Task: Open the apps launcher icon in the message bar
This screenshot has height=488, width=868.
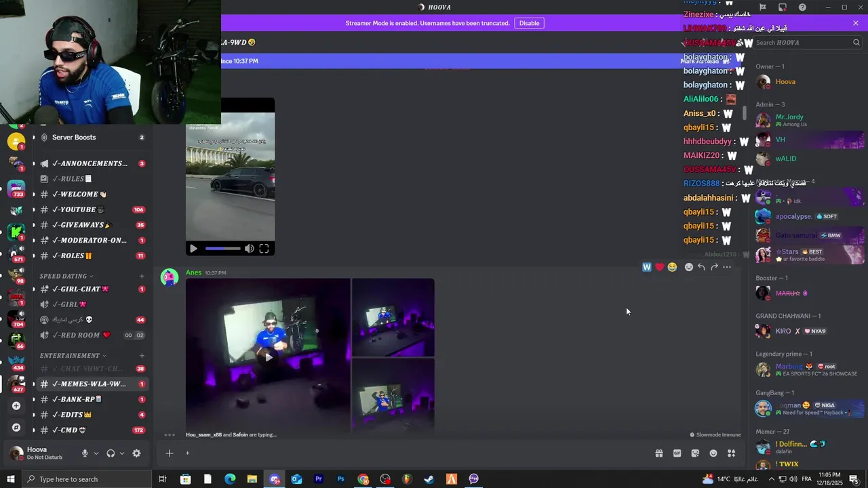Action: pyautogui.click(x=732, y=453)
